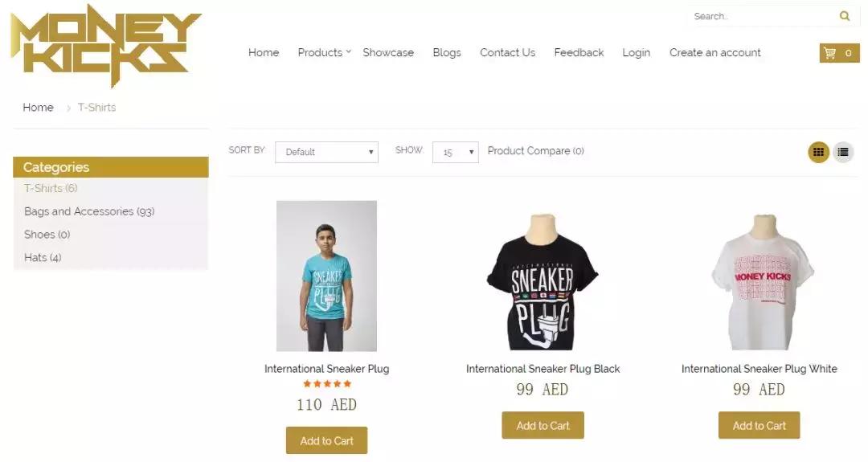868x462 pixels.
Task: Open the teal Sneaker Plug shirt thumbnail
Action: [326, 276]
